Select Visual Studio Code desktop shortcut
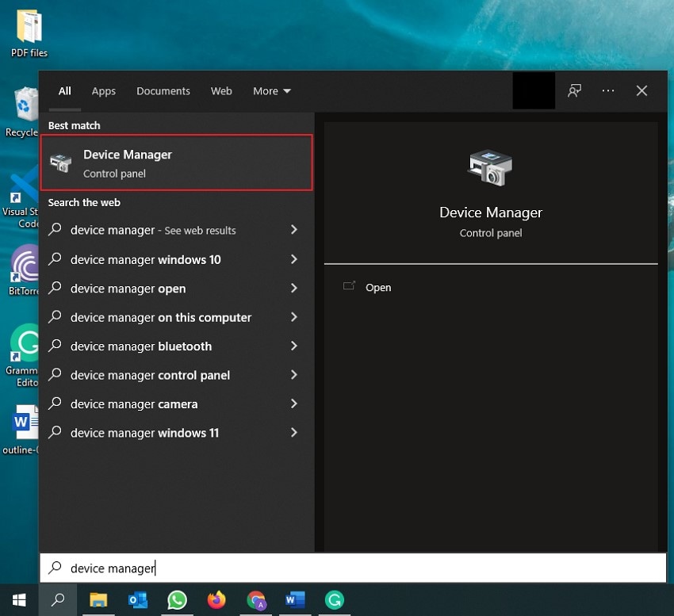 click(21, 197)
